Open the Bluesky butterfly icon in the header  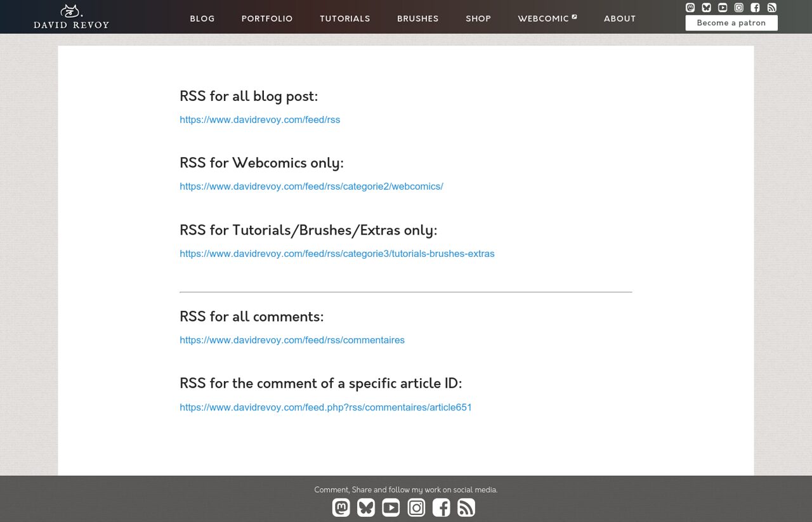point(707,8)
